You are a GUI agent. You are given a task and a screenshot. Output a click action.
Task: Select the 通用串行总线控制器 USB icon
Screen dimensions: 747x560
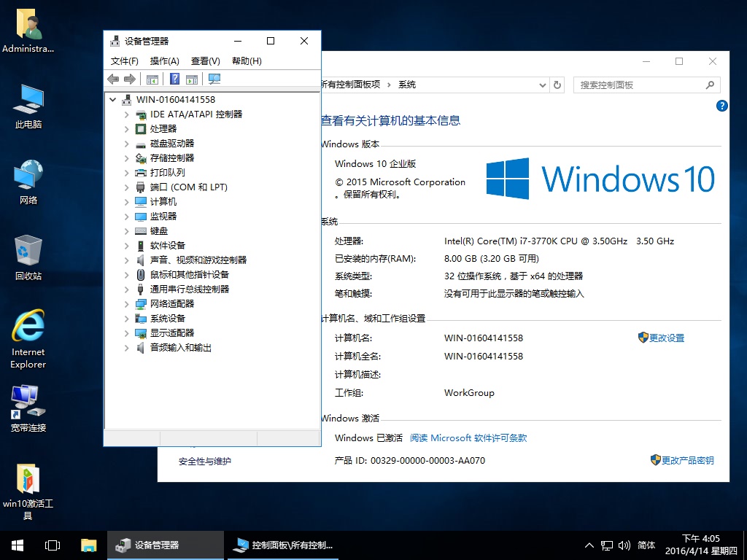pos(141,289)
